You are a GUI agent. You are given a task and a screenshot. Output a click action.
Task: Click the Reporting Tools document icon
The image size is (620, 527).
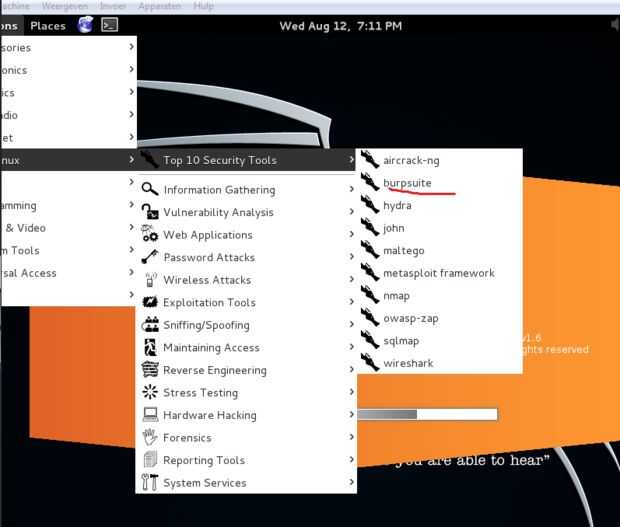150,459
